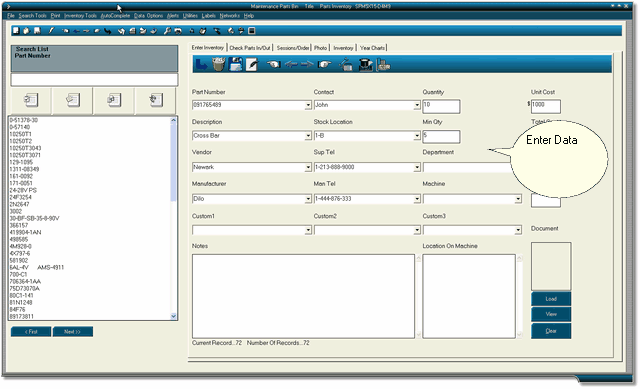Click search list button with overlapping squares icon
Viewport: 640px width, 389px height.
pyautogui.click(x=114, y=100)
